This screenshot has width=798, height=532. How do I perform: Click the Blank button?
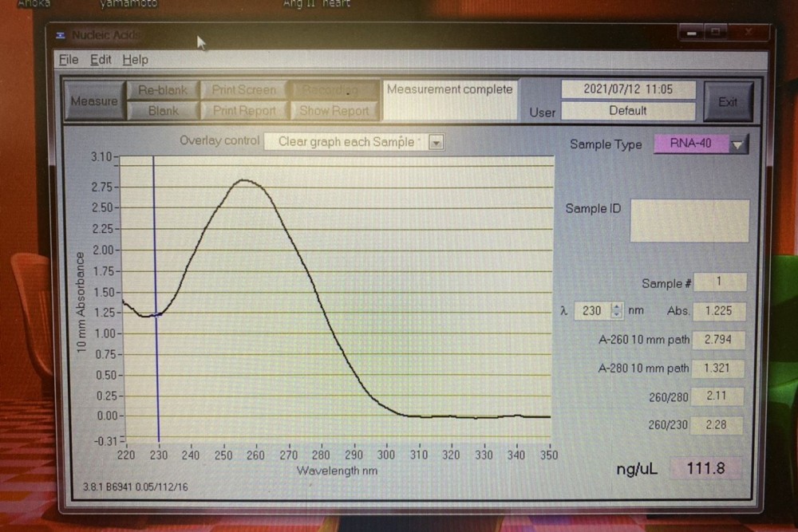click(x=163, y=111)
